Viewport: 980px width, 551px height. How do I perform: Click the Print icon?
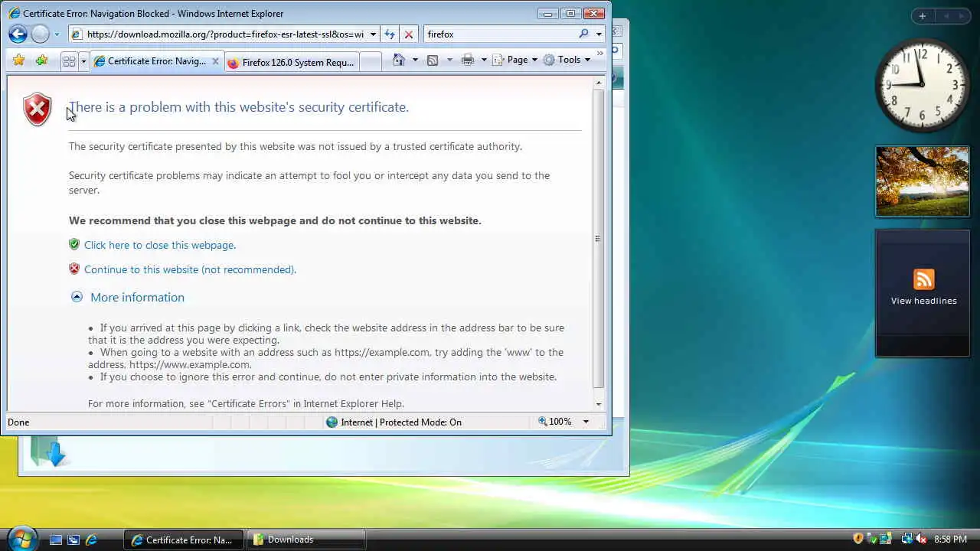468,60
